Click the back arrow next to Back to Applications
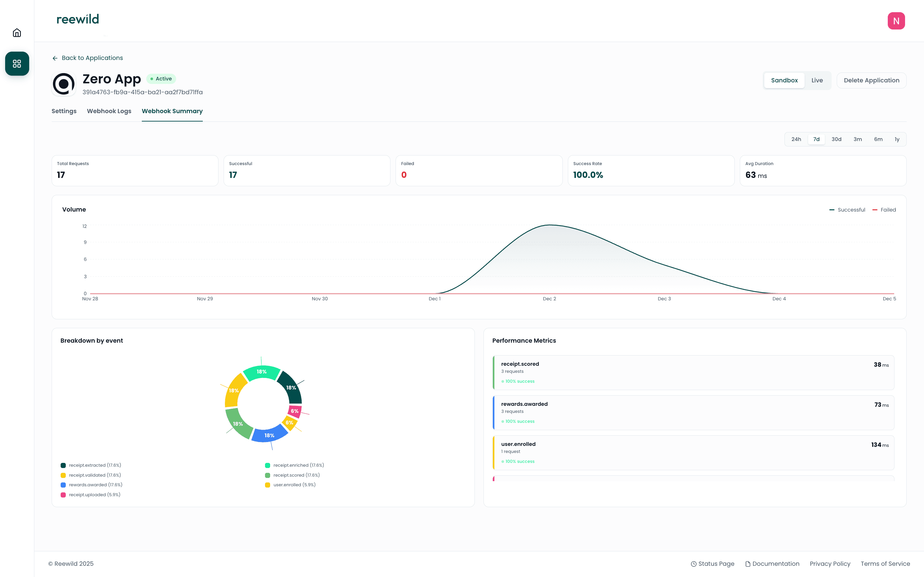The width and height of the screenshot is (924, 577). 55,58
